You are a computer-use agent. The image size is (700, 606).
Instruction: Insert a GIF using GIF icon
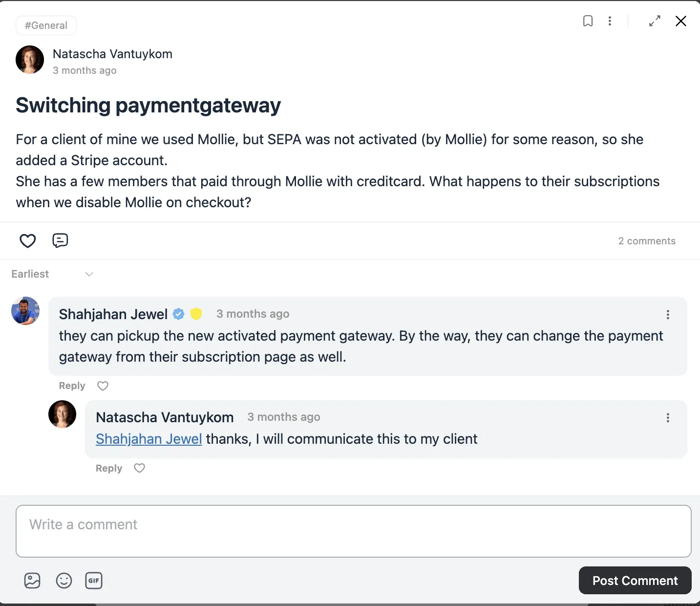(x=94, y=581)
